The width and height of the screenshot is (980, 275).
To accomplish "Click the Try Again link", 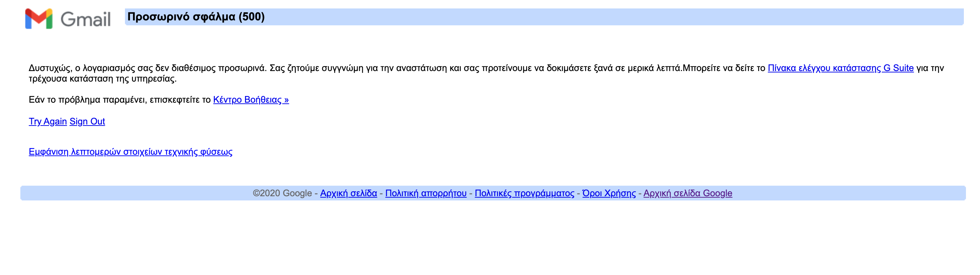I will (x=47, y=122).
